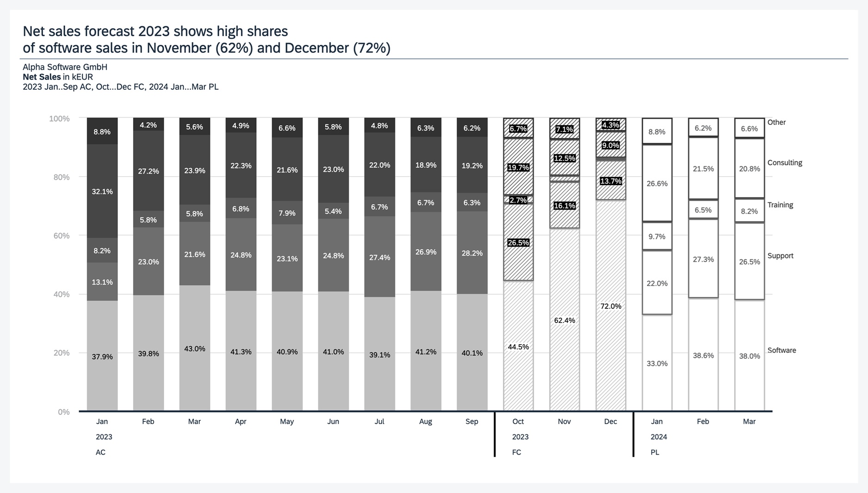Viewport: 868px width, 493px height.
Task: Click the 72.0% Software segment for December
Action: (x=610, y=305)
